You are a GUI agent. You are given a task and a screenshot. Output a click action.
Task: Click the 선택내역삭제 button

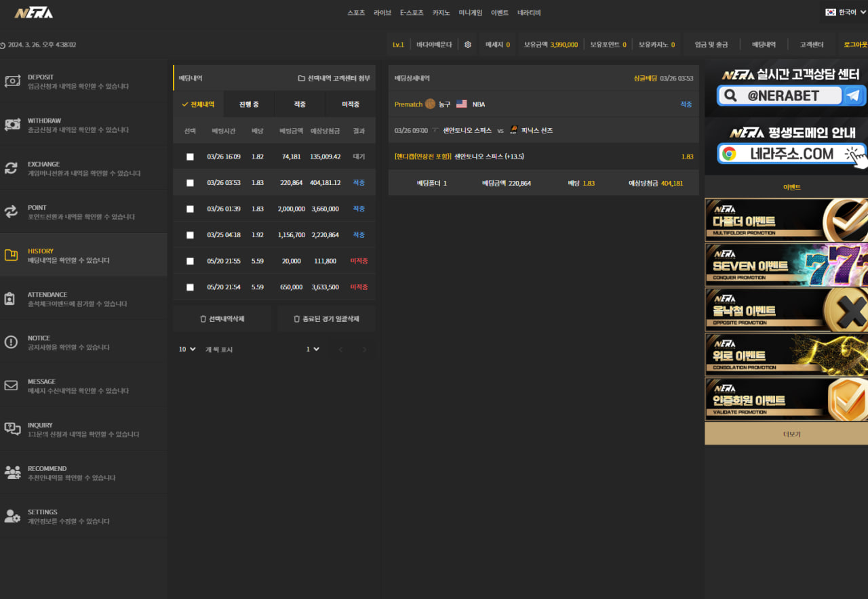222,318
